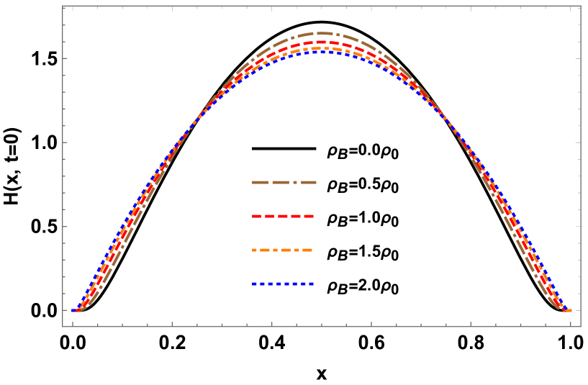This screenshot has width=588, height=385.
Task: Click the blue dotted legend line sample
Action: click(x=282, y=284)
